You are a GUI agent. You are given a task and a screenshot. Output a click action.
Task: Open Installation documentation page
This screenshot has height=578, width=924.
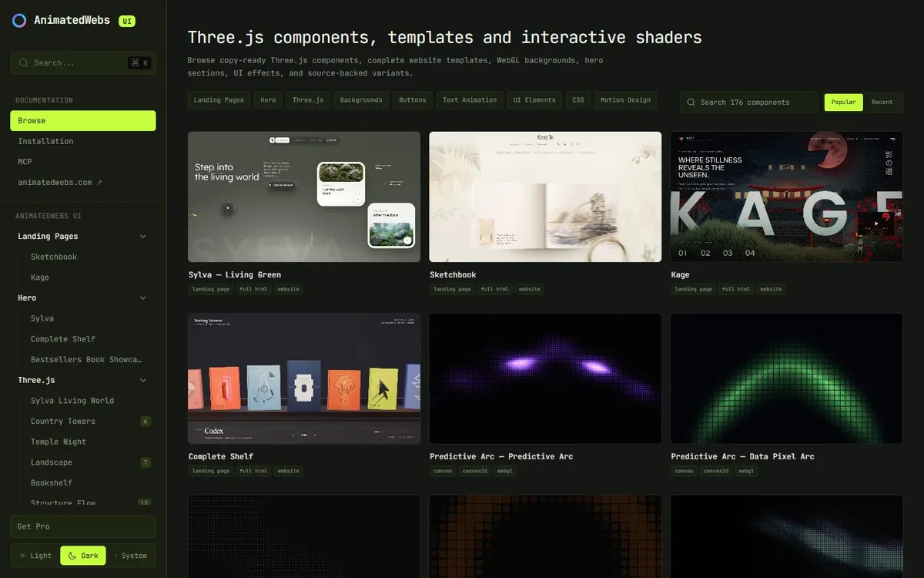tap(83, 142)
